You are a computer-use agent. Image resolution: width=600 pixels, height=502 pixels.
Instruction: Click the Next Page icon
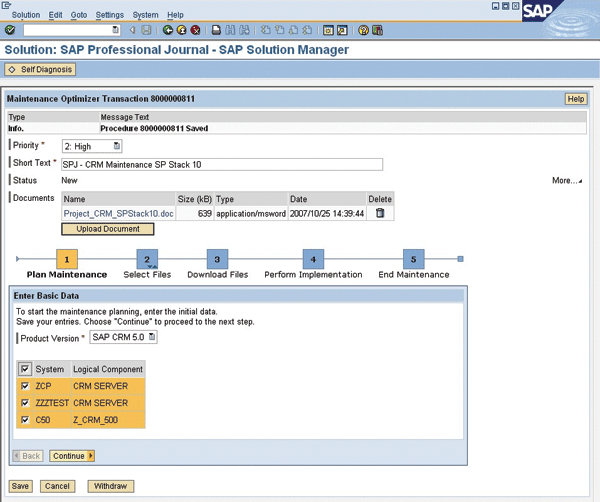[x=293, y=30]
